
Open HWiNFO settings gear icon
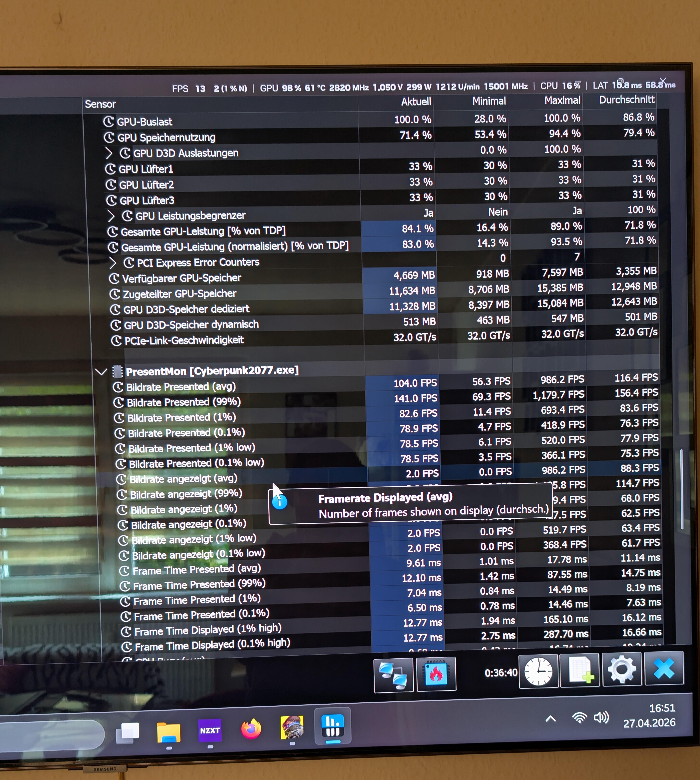pyautogui.click(x=622, y=669)
